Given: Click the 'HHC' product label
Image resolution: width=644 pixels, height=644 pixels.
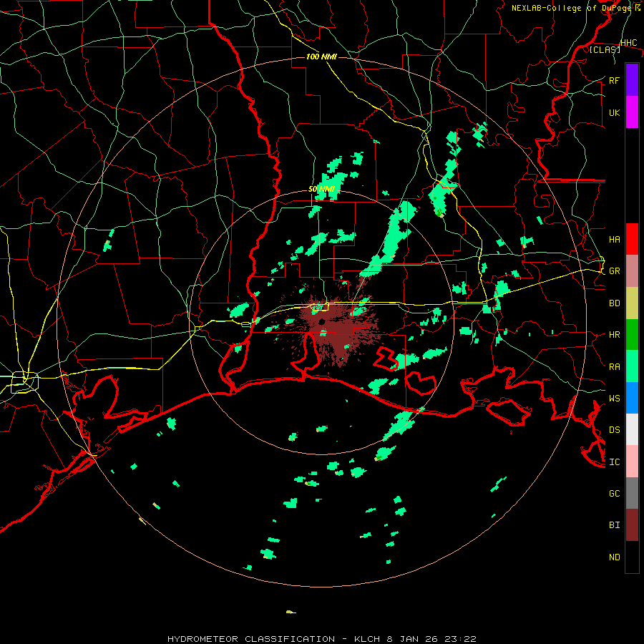Looking at the screenshot, I should (629, 43).
